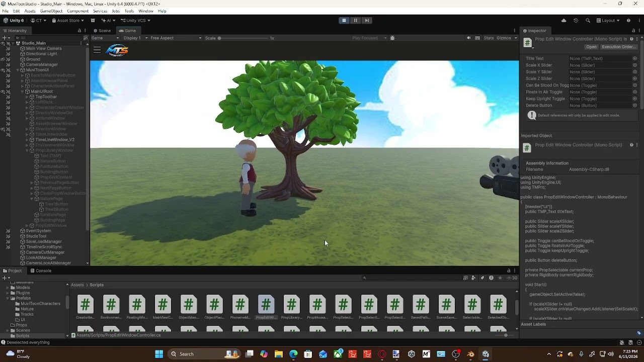Collapse the PropLibraryWindow object
644x362 pixels.
point(28,150)
